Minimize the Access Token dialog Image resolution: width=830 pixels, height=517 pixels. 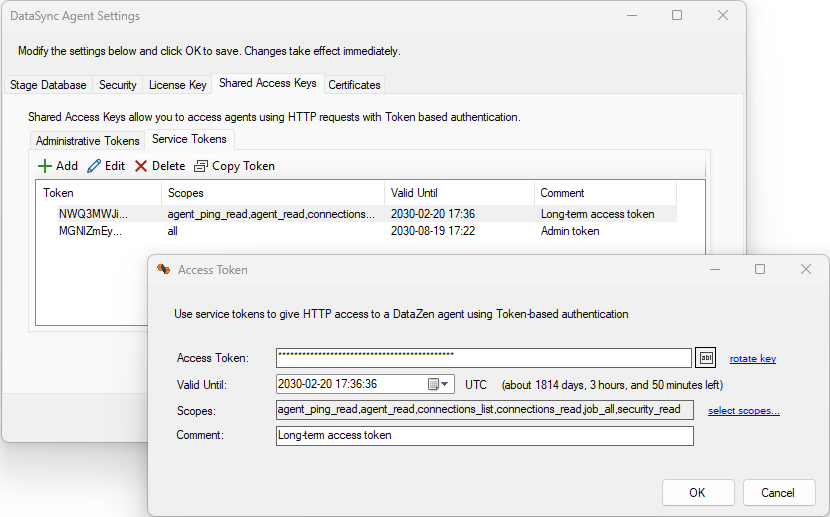point(715,269)
